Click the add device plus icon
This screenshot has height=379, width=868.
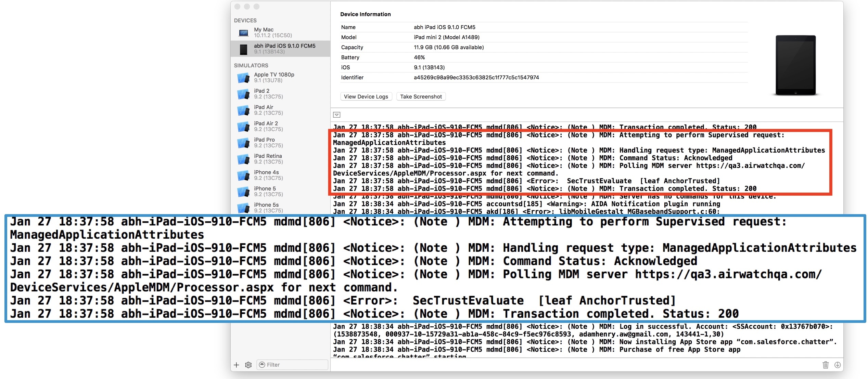(x=236, y=365)
